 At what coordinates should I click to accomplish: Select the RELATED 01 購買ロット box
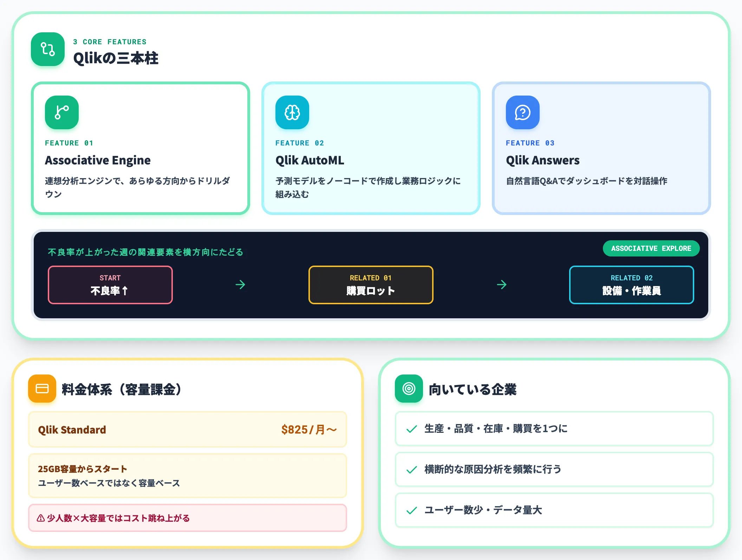(371, 285)
